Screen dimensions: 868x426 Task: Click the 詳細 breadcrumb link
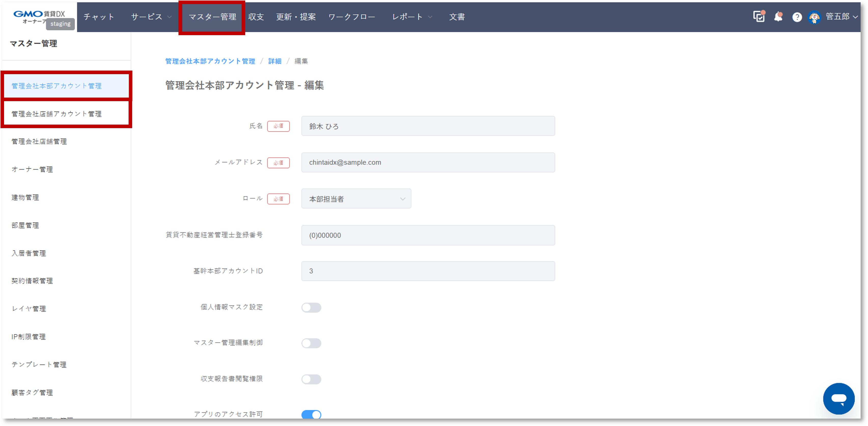(275, 61)
